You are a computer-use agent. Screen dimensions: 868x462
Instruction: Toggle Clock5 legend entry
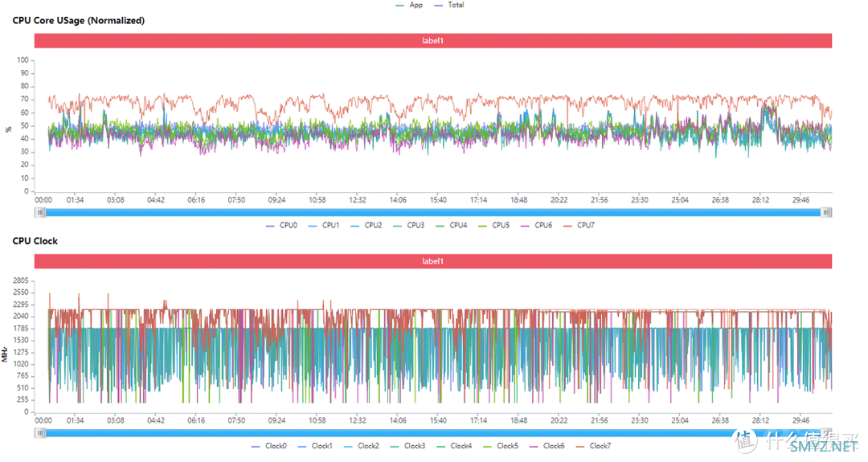(x=501, y=445)
